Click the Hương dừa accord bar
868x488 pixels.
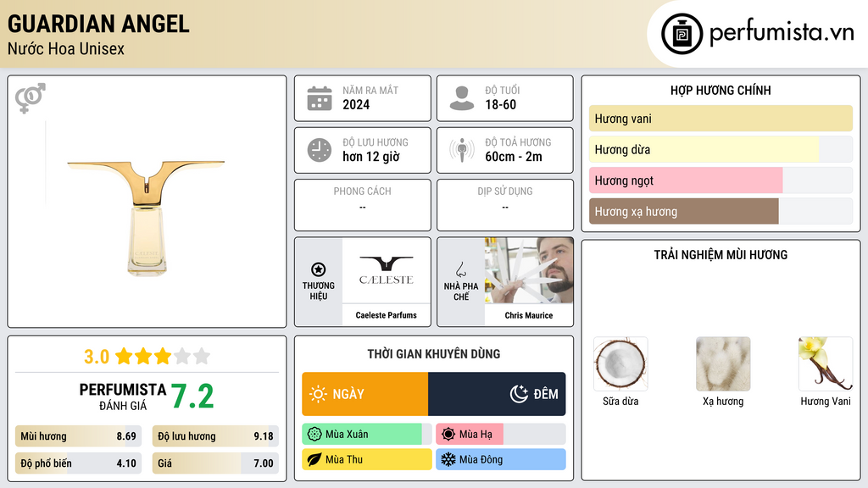(x=721, y=149)
